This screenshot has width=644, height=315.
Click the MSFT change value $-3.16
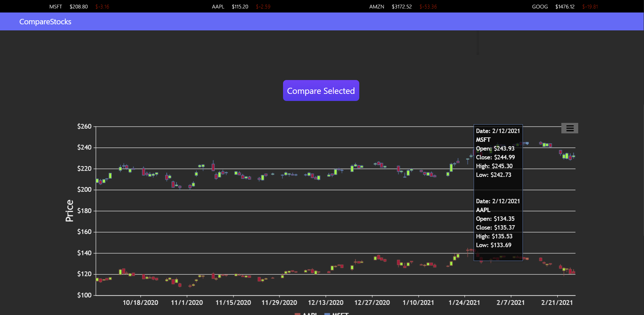[102, 7]
